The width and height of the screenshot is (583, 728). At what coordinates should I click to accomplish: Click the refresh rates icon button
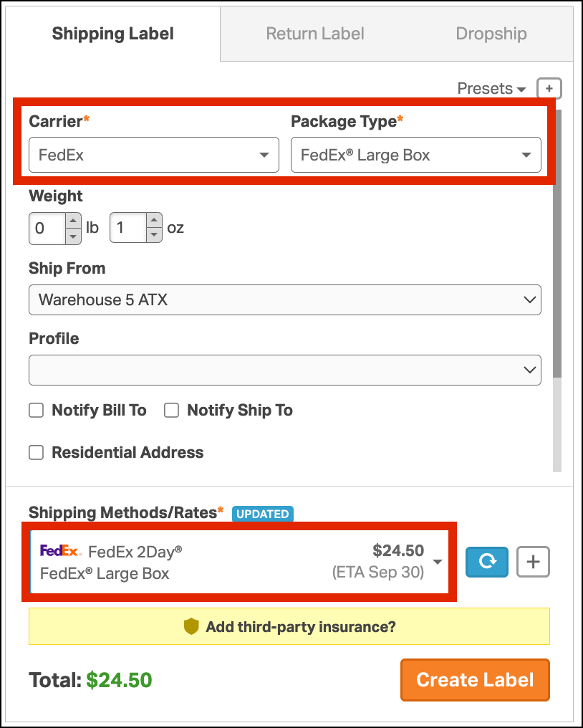487,562
